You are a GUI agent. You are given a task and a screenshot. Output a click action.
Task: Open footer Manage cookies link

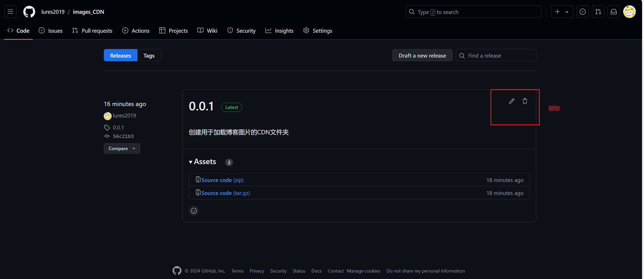coord(364,271)
